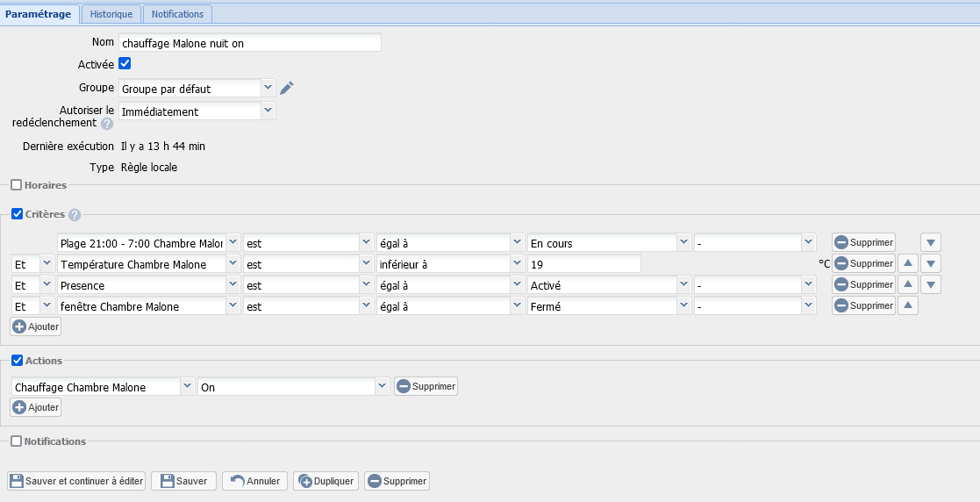980x502 pixels.
Task: Toggle the Activée checkbox
Action: 125,64
